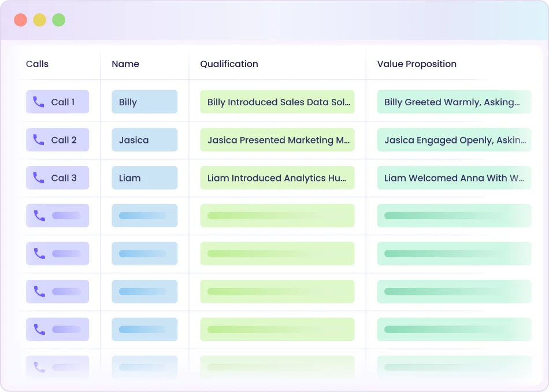Expand Liam's truncated Qualification text

coord(277,177)
